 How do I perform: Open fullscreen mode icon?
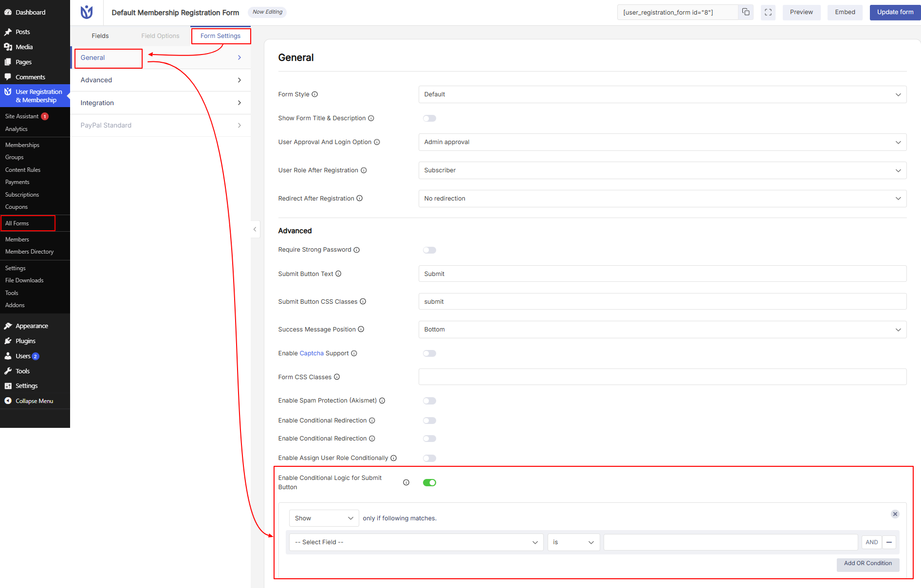768,12
